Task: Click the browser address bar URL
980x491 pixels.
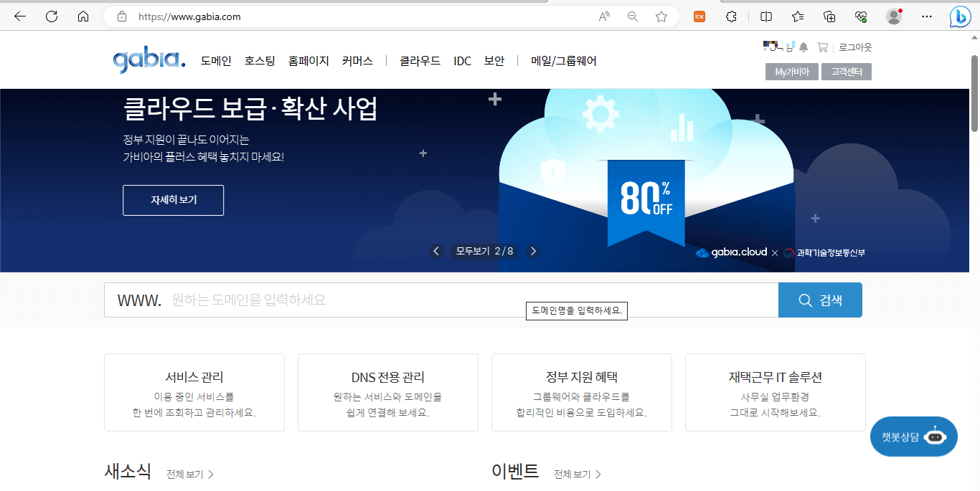Action: [x=189, y=16]
